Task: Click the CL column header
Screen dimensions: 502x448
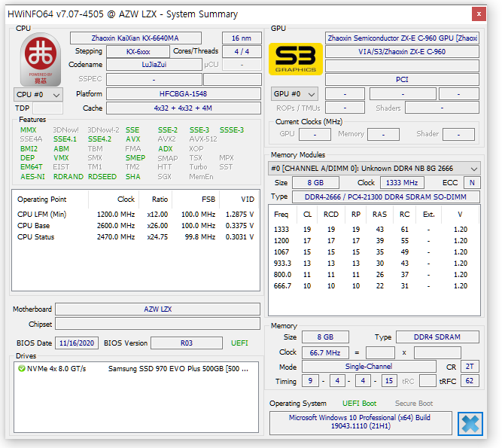Action: (x=307, y=215)
